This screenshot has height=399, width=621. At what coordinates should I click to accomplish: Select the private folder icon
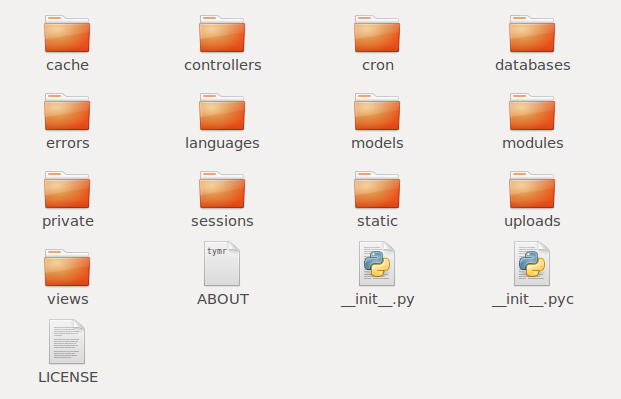(x=67, y=190)
